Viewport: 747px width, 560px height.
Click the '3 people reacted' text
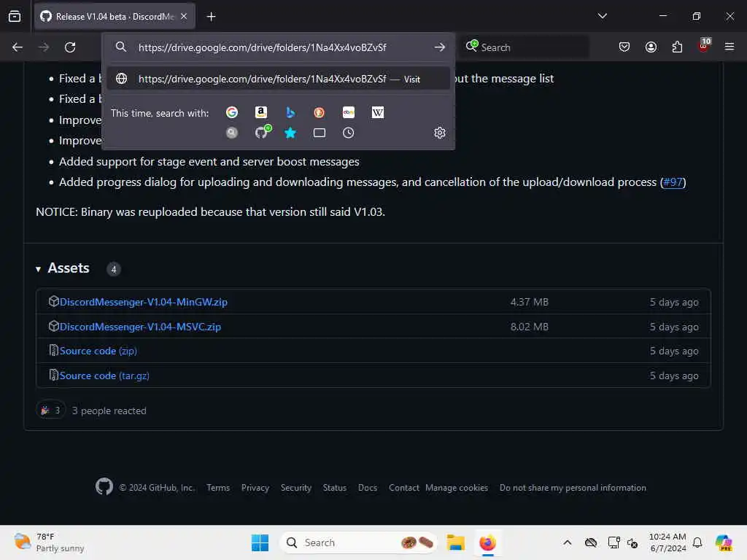[109, 411]
